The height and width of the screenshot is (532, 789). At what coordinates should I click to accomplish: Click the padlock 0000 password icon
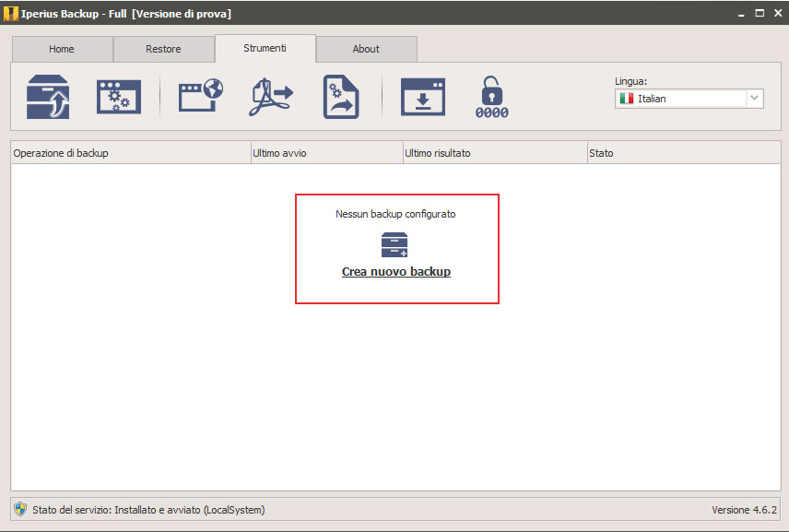pos(491,97)
